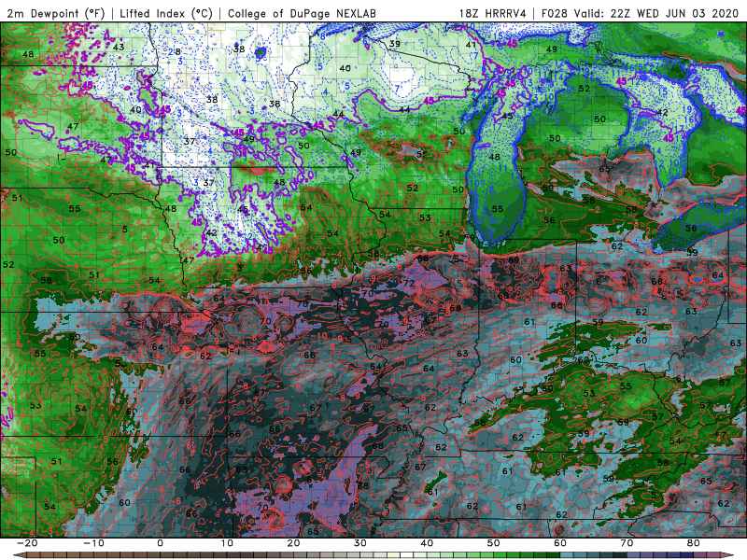Click the "18Z HRRRV4" model run label

pos(493,13)
